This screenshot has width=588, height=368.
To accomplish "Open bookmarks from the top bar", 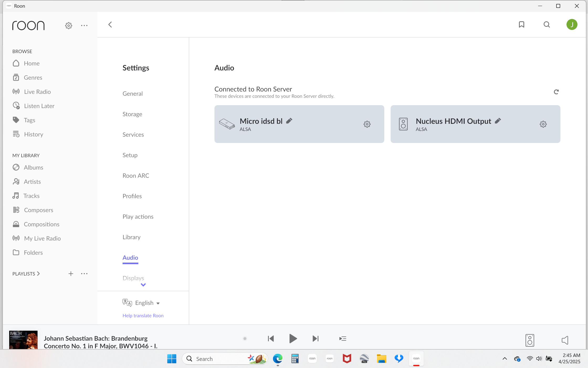I will pos(522,24).
